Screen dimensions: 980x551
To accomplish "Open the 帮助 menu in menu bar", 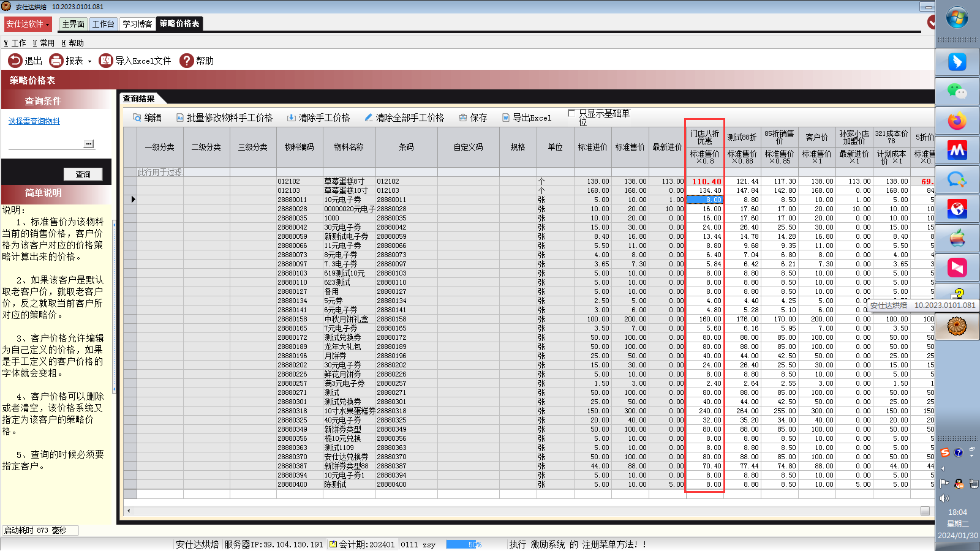I will [73, 43].
